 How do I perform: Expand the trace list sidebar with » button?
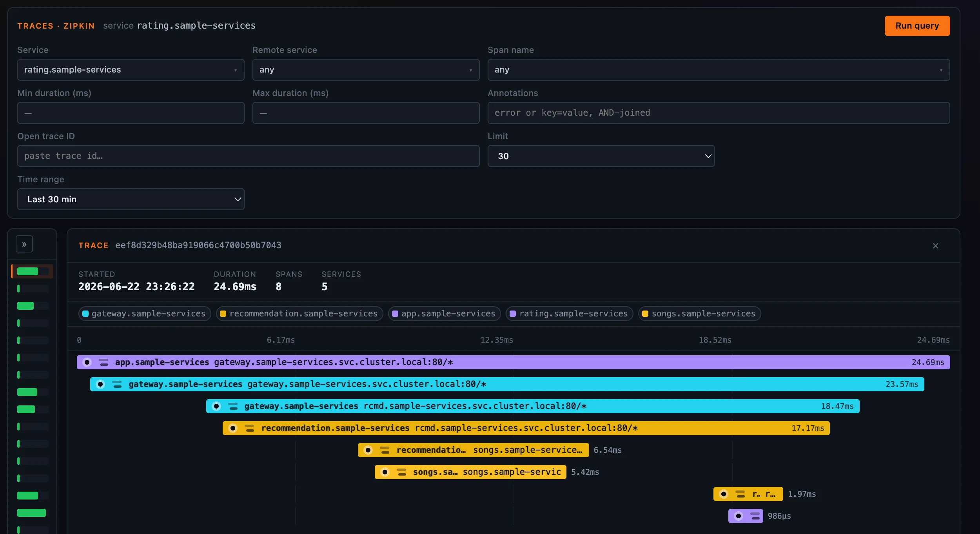24,244
